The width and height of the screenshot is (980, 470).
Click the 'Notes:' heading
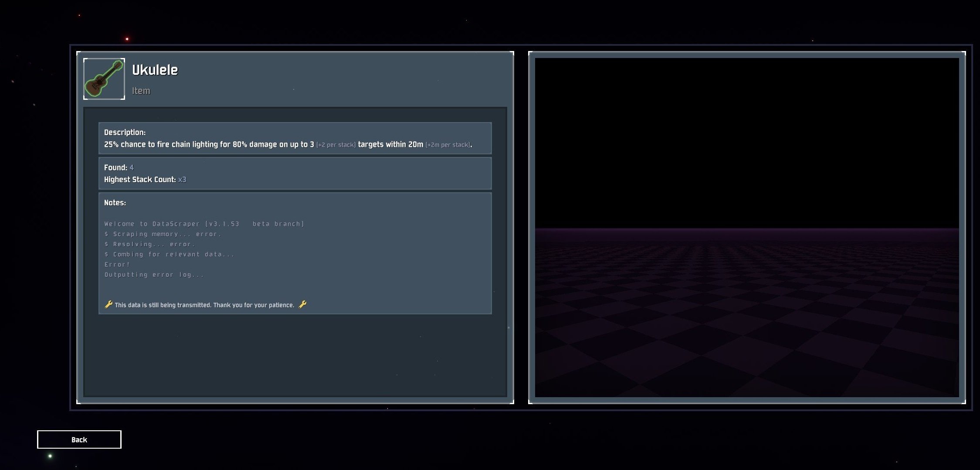click(x=115, y=203)
